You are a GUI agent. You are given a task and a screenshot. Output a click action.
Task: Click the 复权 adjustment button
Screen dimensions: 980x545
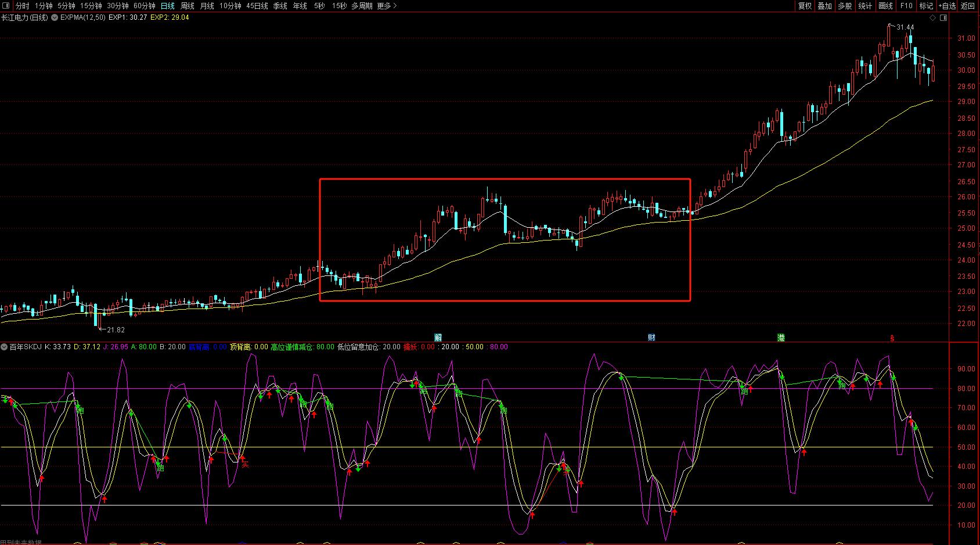click(x=805, y=6)
